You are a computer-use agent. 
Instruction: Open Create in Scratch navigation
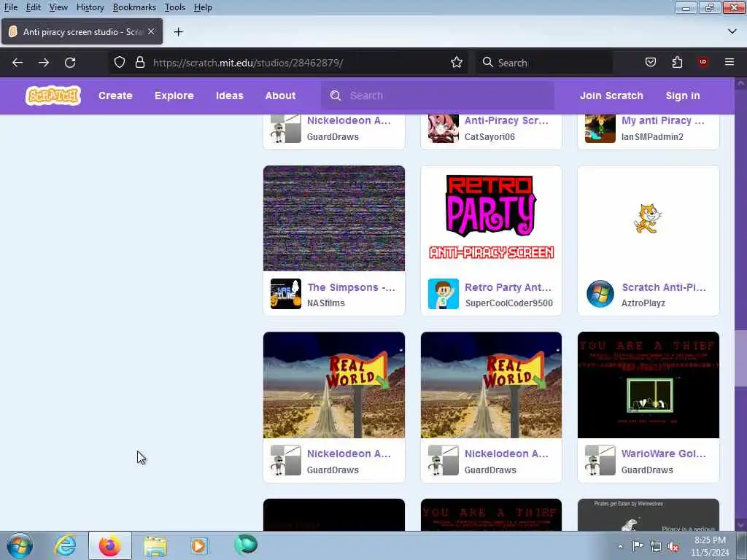pos(115,96)
